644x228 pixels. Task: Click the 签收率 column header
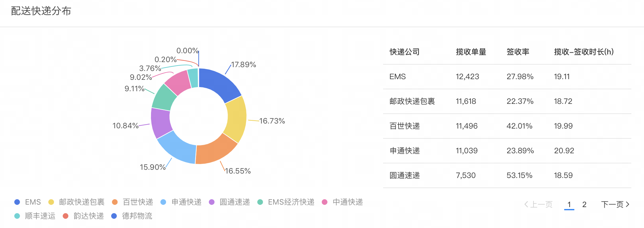(518, 52)
